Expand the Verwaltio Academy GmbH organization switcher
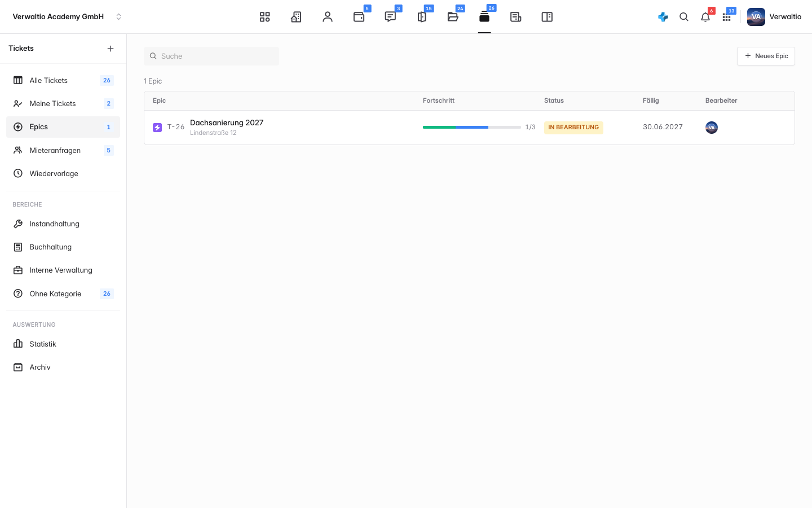This screenshot has width=812, height=508. click(x=67, y=17)
